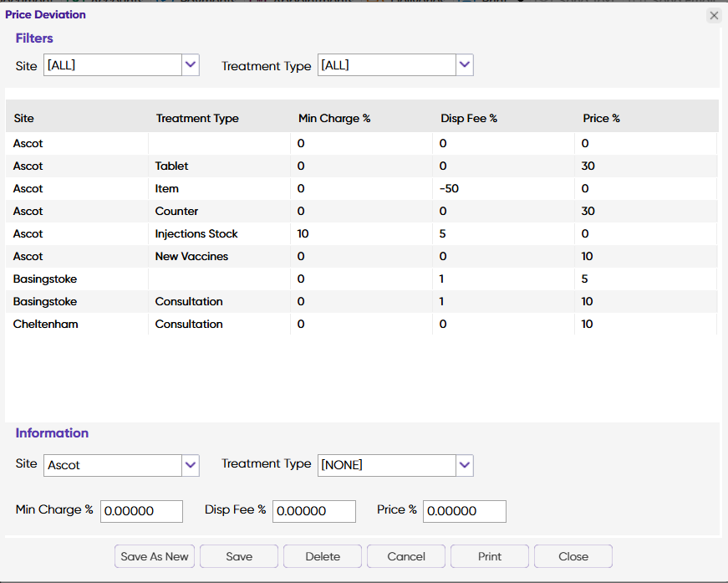Select the Tablet treatment type cell
The height and width of the screenshot is (583, 728).
pos(220,166)
